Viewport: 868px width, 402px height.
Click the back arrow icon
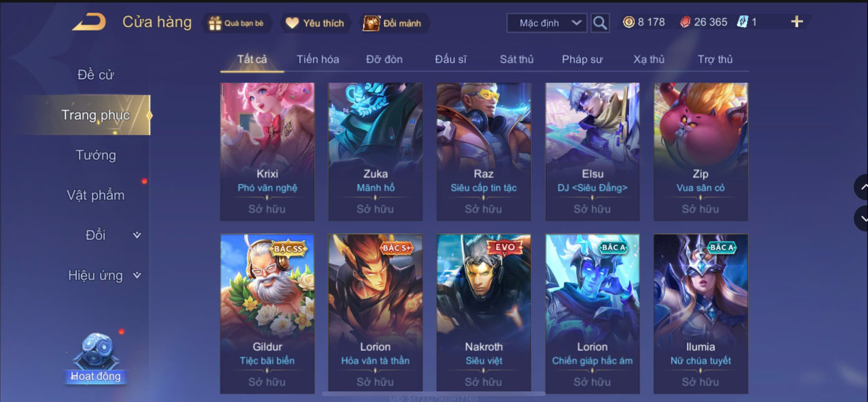pyautogui.click(x=89, y=22)
